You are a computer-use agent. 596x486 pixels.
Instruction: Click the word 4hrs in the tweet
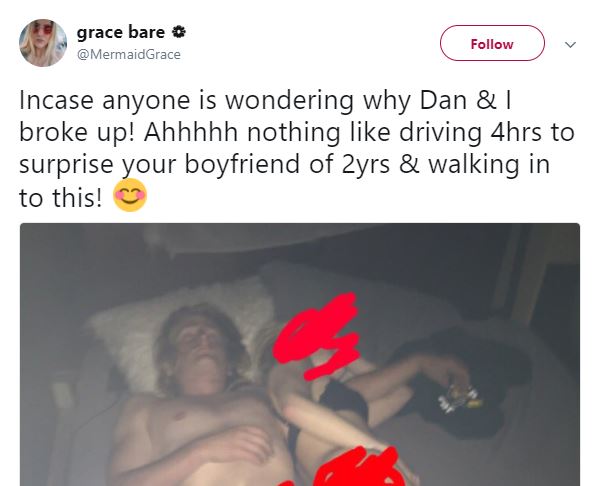[516, 132]
